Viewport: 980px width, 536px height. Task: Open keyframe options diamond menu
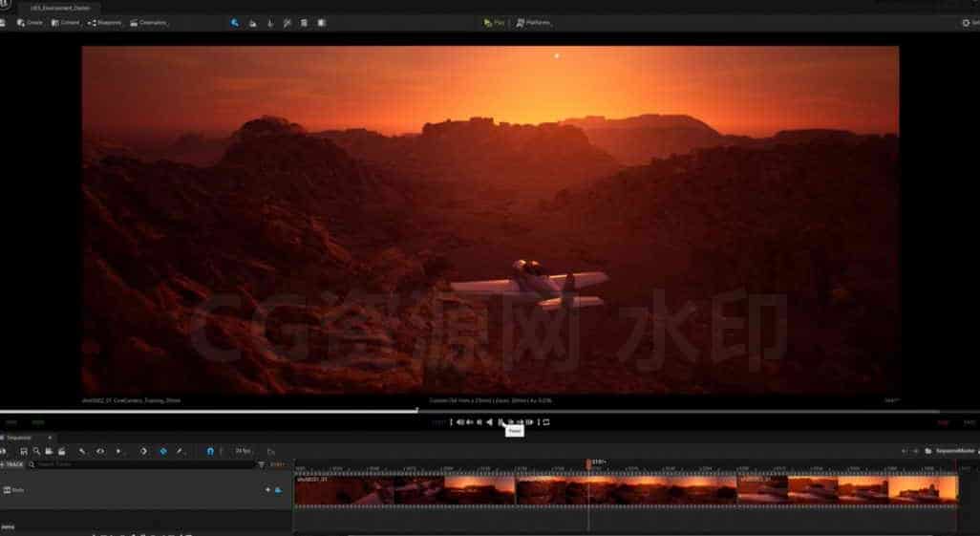143,451
